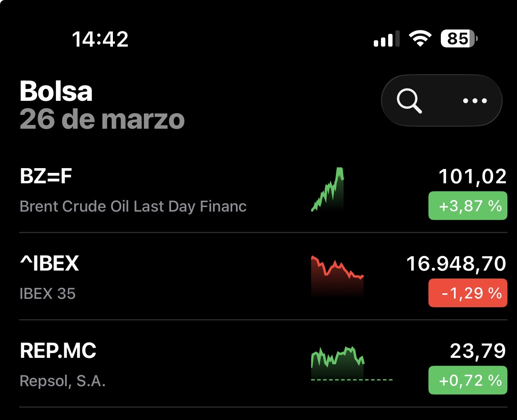Image resolution: width=517 pixels, height=420 pixels.
Task: Open the three-dot more options menu
Action: [x=475, y=101]
